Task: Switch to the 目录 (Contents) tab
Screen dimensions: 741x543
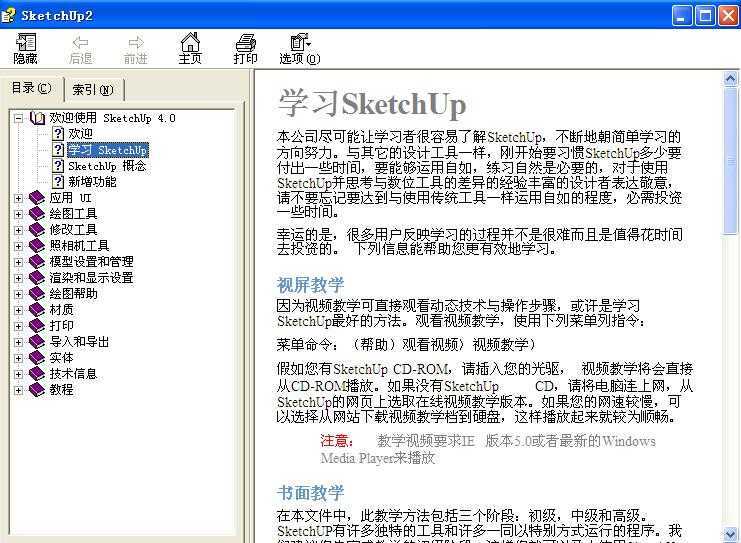Action: pos(32,88)
